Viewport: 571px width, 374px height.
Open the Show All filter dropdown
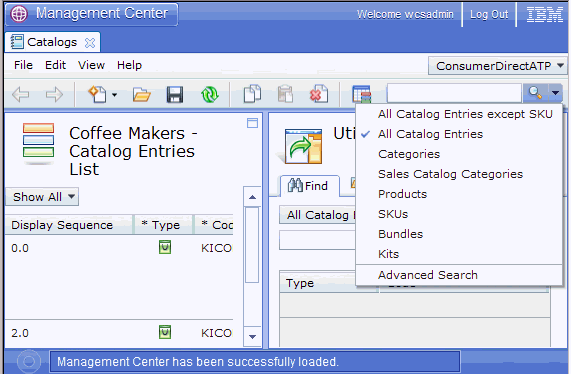[x=42, y=197]
